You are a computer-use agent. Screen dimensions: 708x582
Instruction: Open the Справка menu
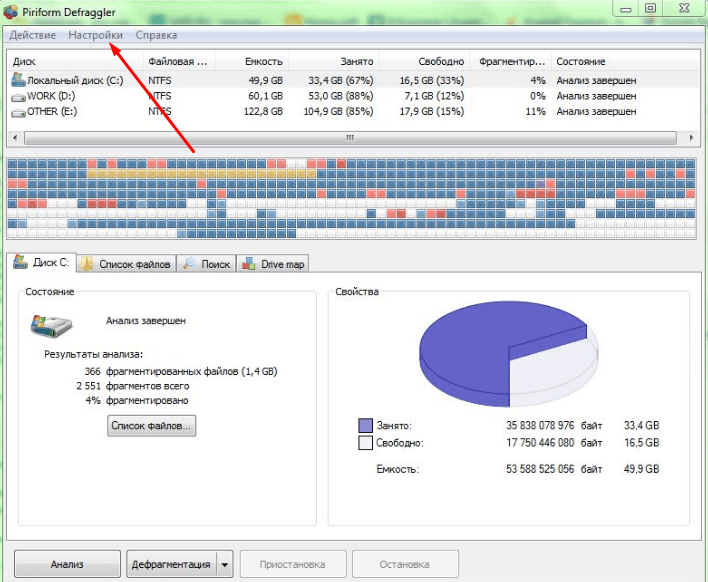156,35
